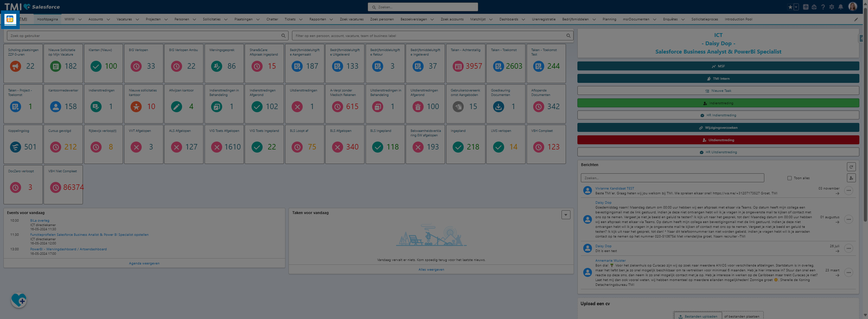This screenshot has height=319, width=868.
Task: Expand the Dashboards tab chevron
Action: [x=523, y=19]
